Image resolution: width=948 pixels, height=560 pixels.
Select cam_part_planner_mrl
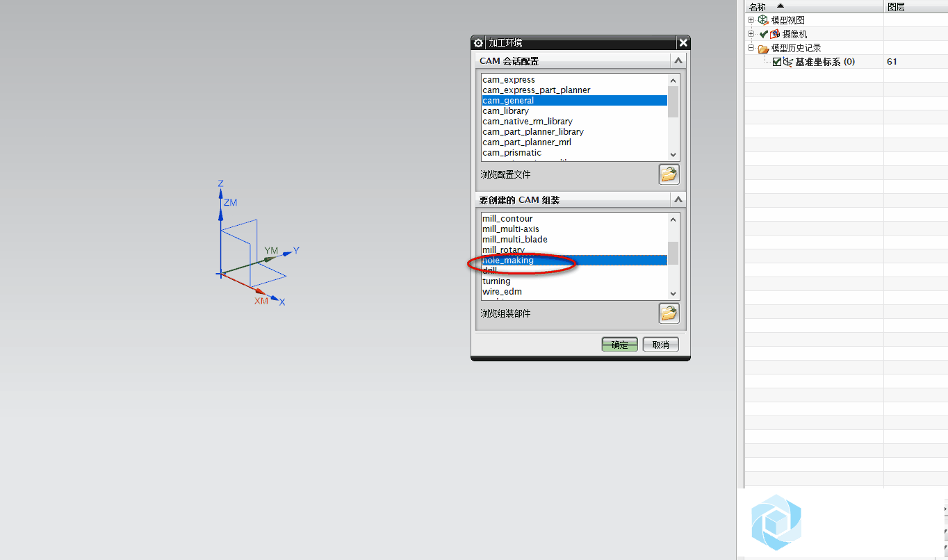click(574, 142)
